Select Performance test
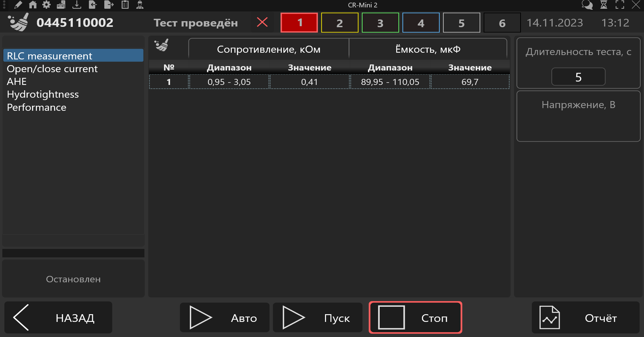This screenshot has width=644, height=337. (x=73, y=107)
